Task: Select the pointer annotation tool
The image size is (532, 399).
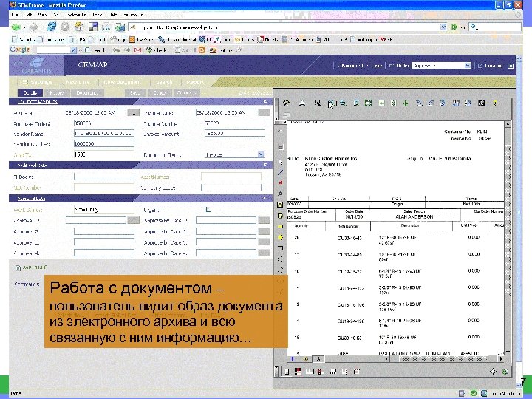Action: [280, 162]
